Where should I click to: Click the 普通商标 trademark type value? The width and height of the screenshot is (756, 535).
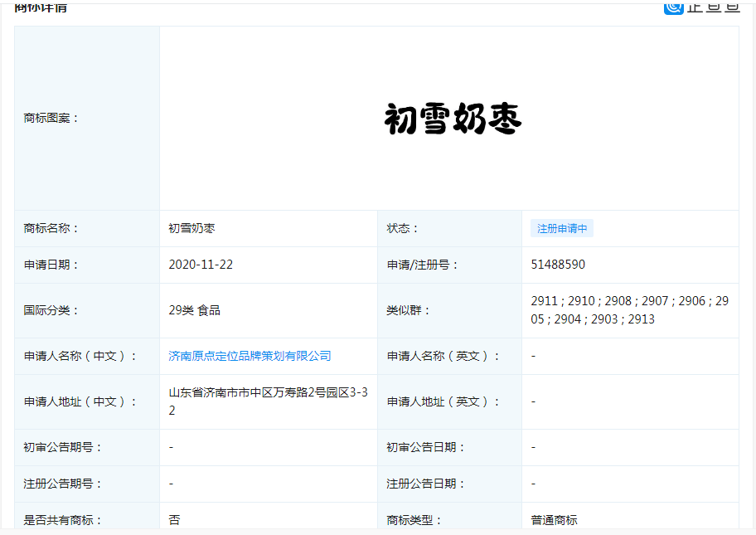pyautogui.click(x=554, y=520)
